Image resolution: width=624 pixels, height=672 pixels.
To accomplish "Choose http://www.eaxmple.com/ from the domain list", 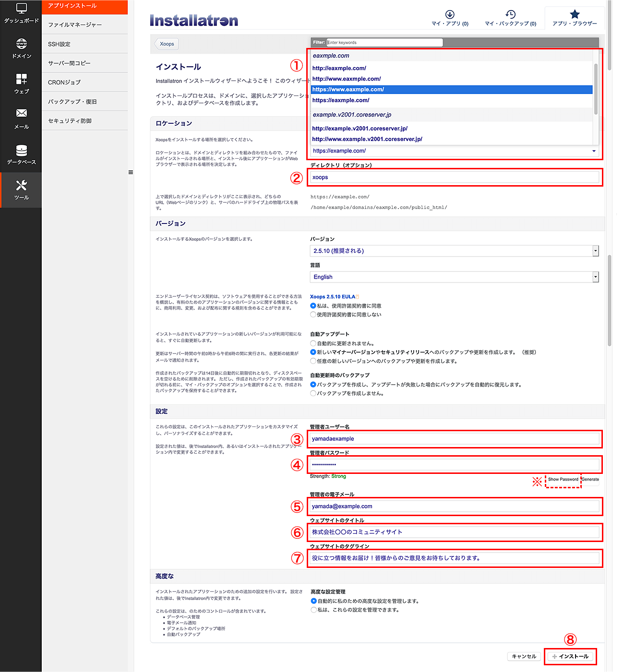I will click(x=451, y=79).
